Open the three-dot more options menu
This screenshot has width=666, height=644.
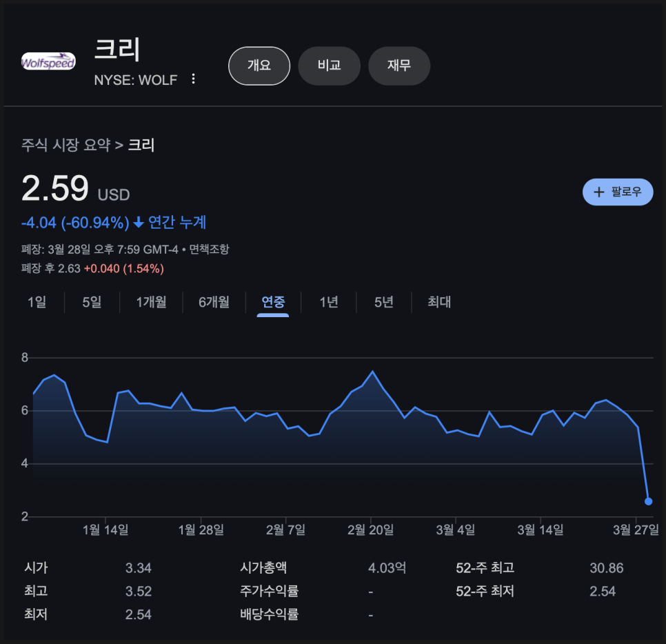[x=193, y=79]
